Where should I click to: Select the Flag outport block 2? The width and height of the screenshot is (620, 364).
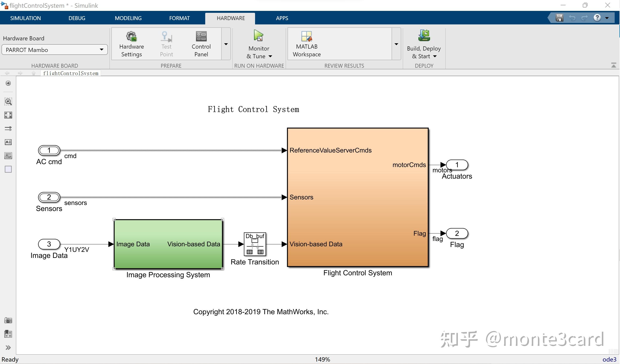(x=457, y=233)
